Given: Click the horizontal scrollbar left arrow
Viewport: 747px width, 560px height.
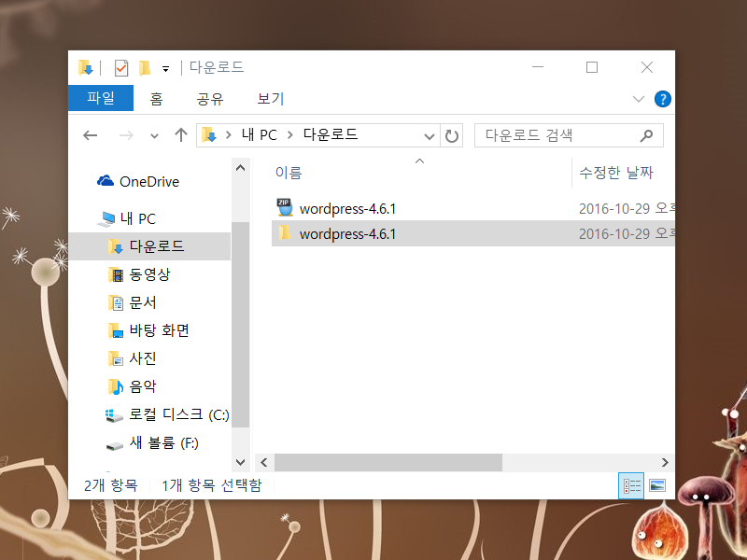Looking at the screenshot, I should coord(264,462).
